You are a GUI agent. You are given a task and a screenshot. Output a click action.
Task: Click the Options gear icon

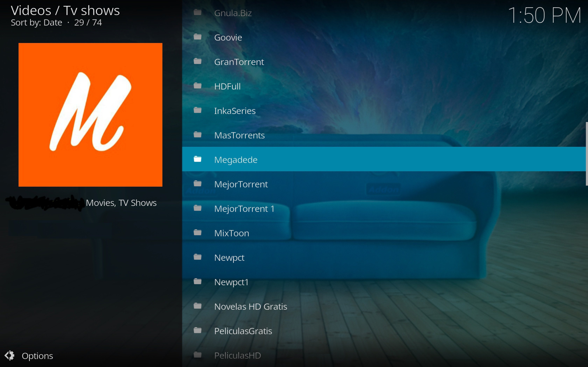coord(10,356)
